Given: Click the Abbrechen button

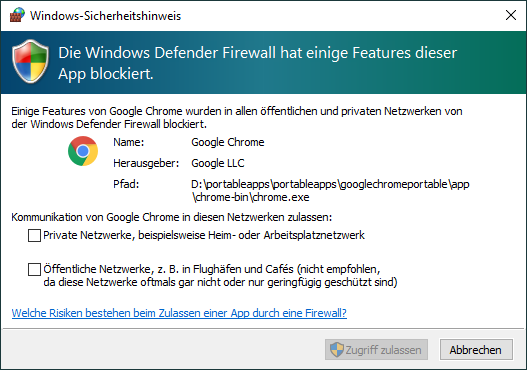Looking at the screenshot, I should [476, 350].
